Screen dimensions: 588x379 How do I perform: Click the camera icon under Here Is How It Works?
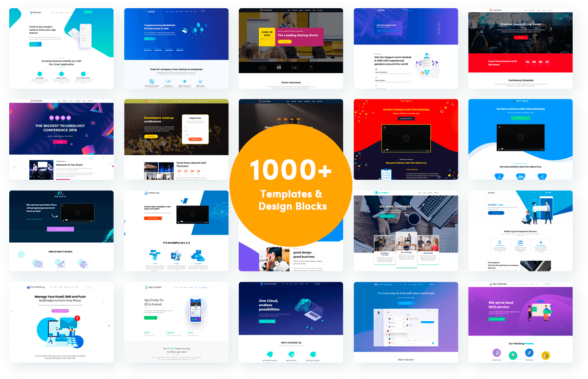click(x=38, y=264)
